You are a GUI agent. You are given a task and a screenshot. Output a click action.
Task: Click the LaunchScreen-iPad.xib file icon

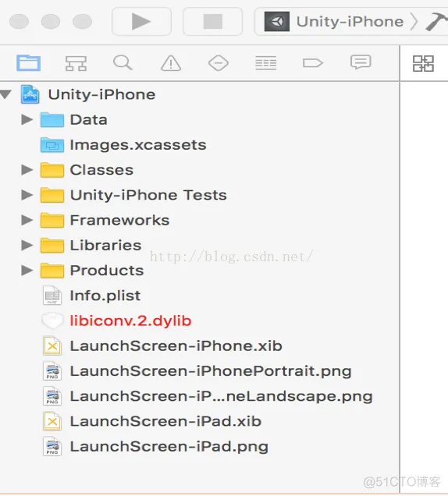tap(52, 421)
